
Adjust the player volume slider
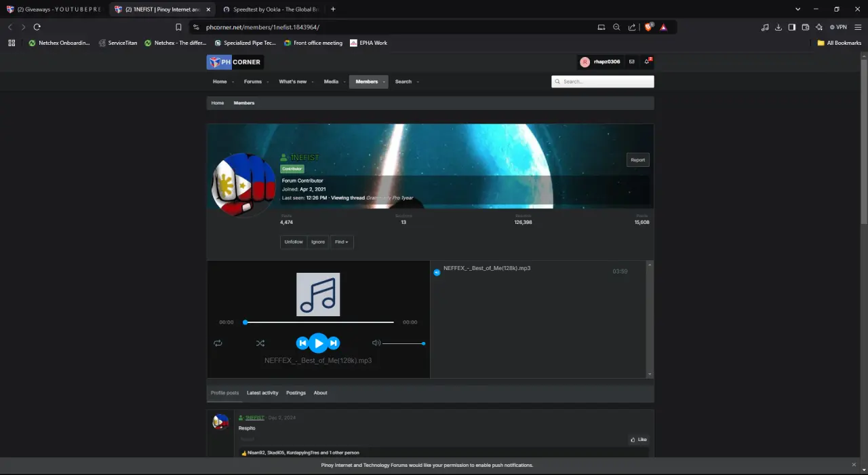[x=404, y=343]
